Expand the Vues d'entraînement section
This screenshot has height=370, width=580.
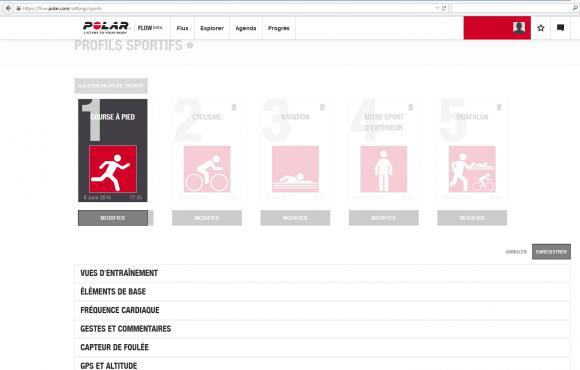click(x=322, y=273)
